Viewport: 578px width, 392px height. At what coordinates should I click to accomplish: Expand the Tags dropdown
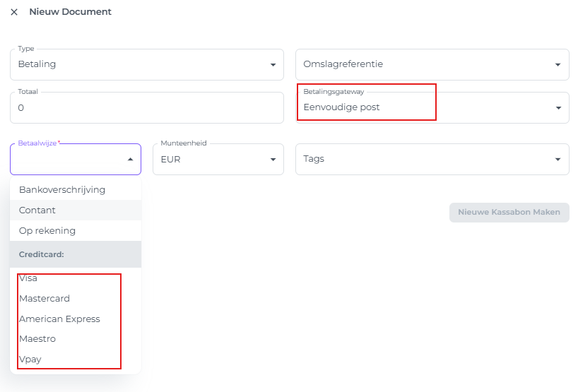pos(431,160)
